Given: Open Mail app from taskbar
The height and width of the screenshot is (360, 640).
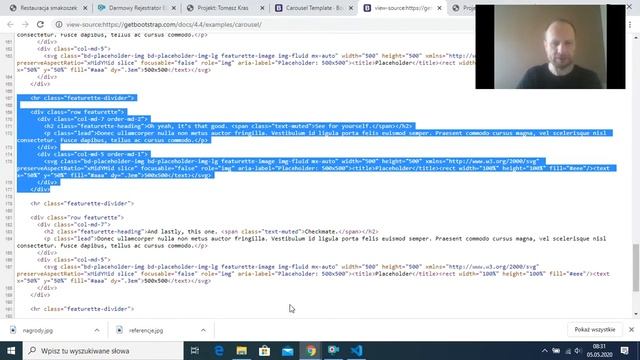Looking at the screenshot, I should (288, 351).
